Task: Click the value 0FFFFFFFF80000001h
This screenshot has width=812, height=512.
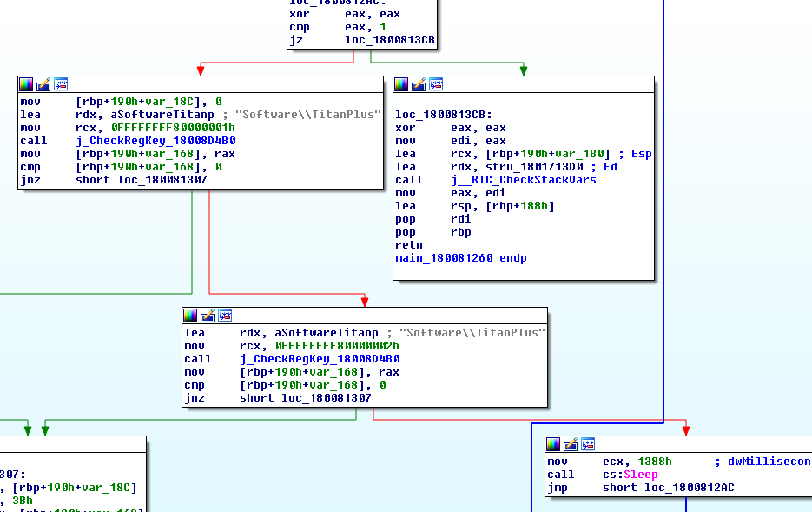Action: coord(173,128)
